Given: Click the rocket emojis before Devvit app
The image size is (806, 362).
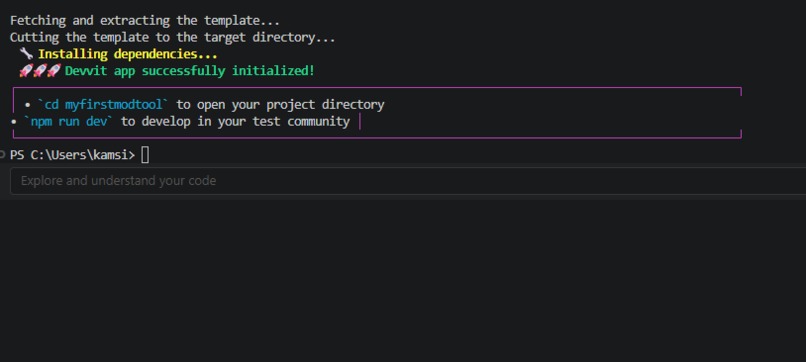Looking at the screenshot, I should click(x=40, y=71).
